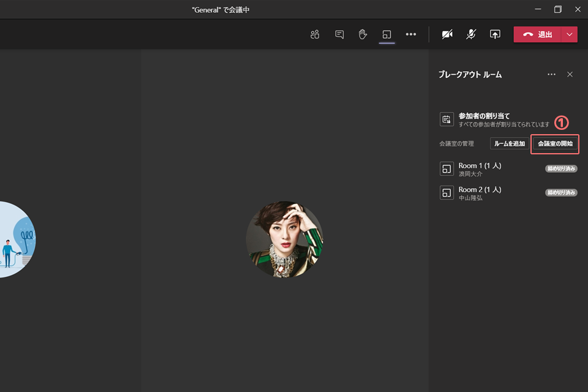
Task: Click Room 2 (1 人) entry
Action: pos(480,189)
